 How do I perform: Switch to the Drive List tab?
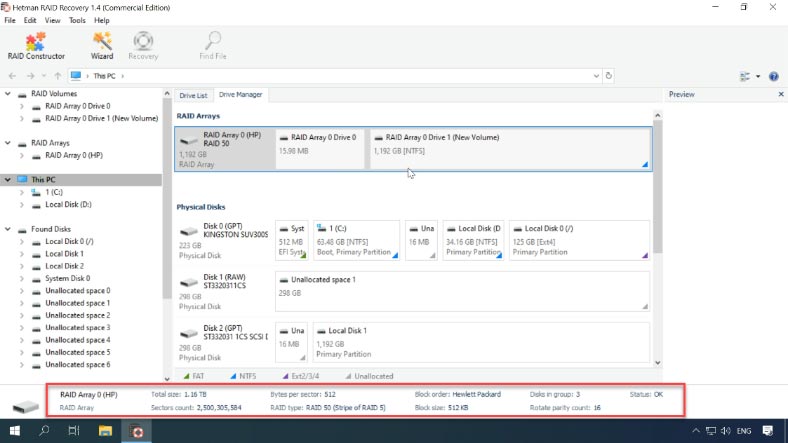(x=193, y=95)
